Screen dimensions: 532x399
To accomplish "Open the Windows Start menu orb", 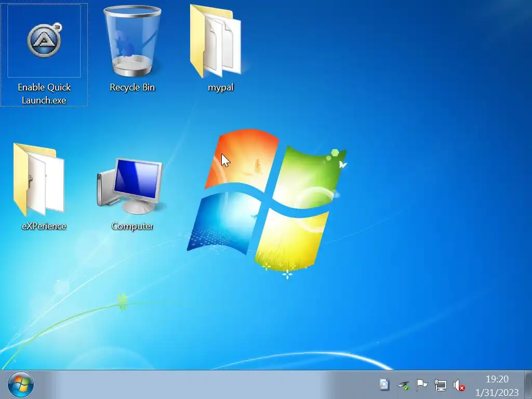I will pyautogui.click(x=21, y=385).
